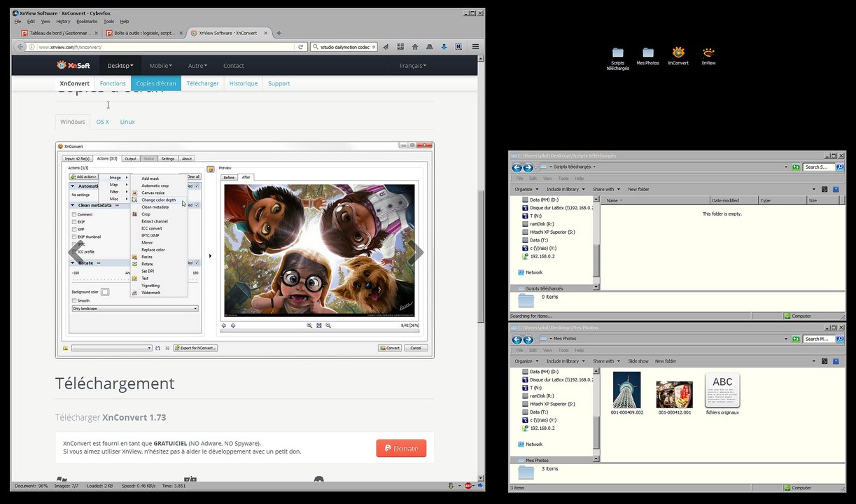Viewport: 856px width, 504px height.
Task: Click the browser home icon in Cyberfox
Action: [x=414, y=47]
